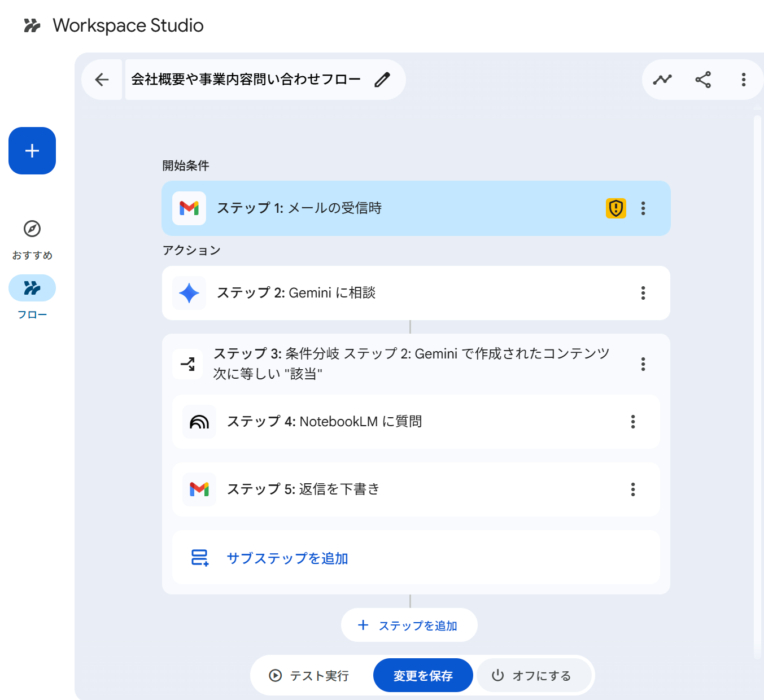The image size is (764, 700).
Task: Open flow activity chart icon
Action: point(662,80)
